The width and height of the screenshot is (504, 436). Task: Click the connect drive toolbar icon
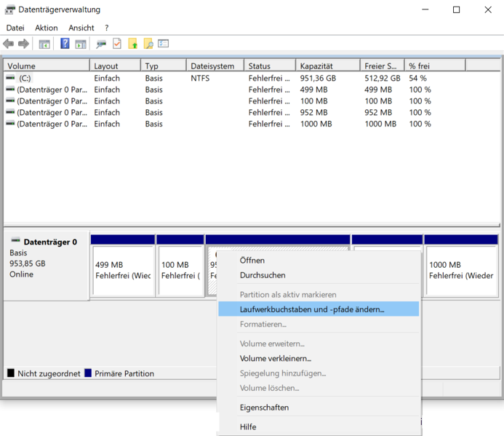coord(101,44)
